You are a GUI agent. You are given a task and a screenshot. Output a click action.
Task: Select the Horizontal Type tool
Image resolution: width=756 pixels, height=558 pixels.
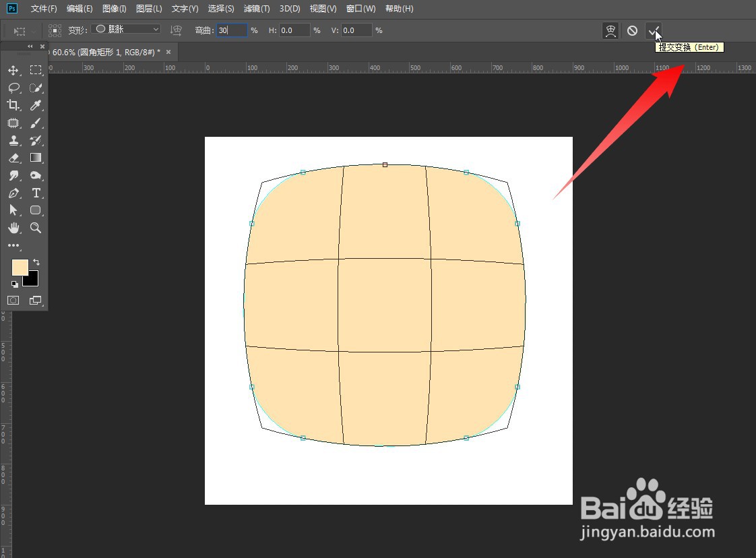pyautogui.click(x=36, y=193)
